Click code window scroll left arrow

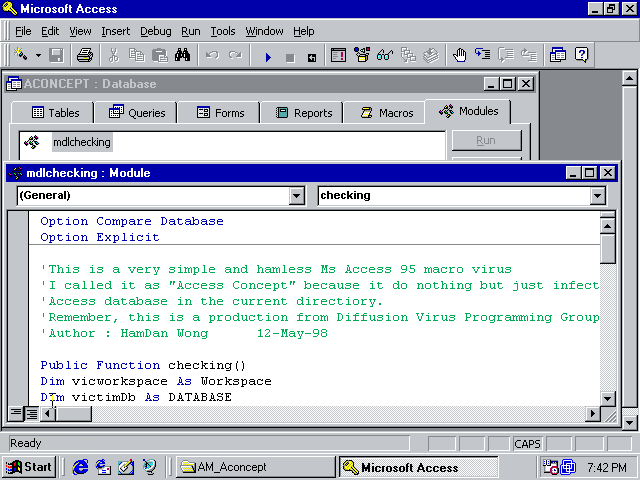pos(48,414)
